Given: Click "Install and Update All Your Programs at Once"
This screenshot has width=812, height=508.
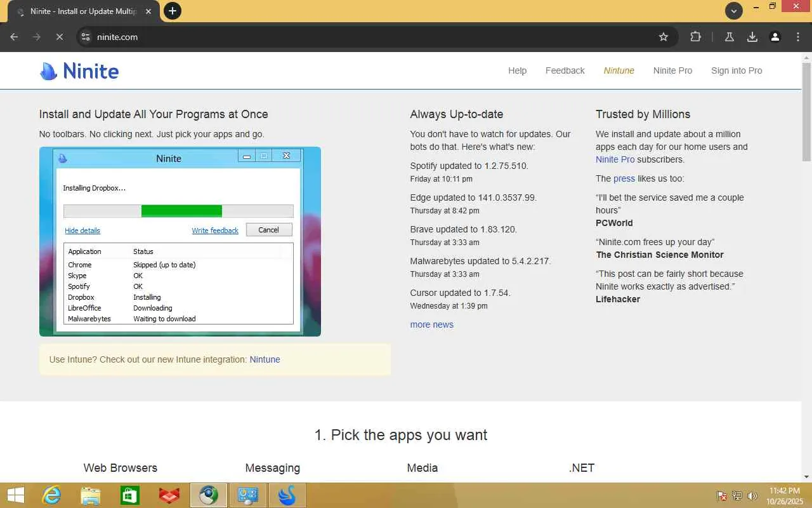Looking at the screenshot, I should point(154,114).
